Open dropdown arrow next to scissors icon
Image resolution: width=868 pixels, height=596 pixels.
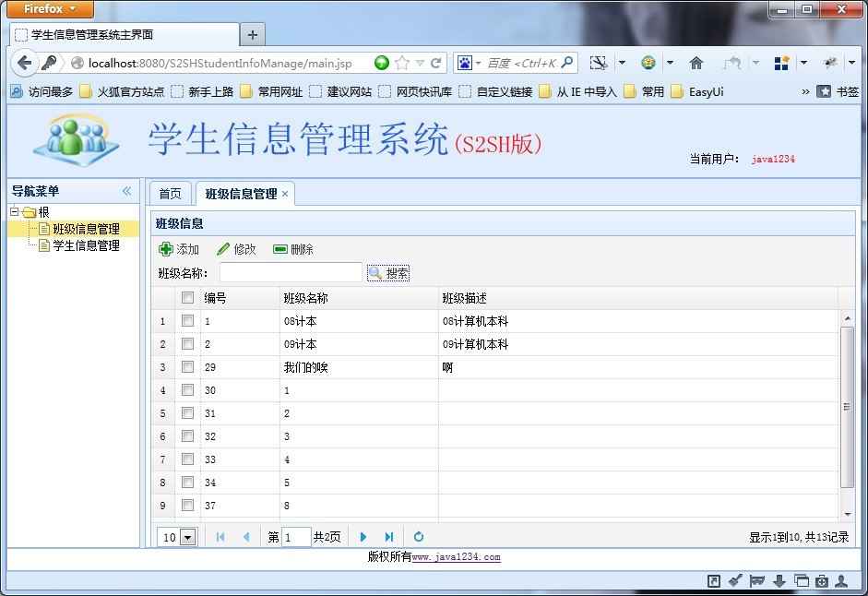click(622, 63)
